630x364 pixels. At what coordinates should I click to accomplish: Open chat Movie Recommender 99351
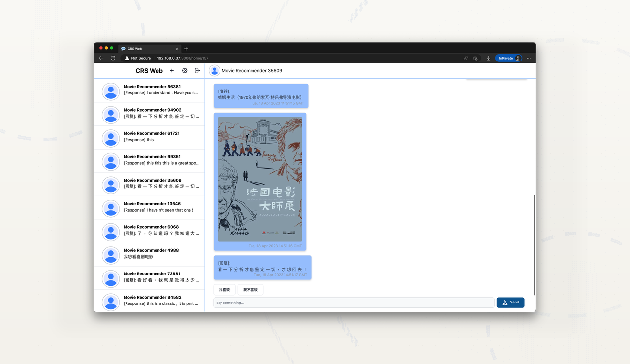(x=149, y=161)
